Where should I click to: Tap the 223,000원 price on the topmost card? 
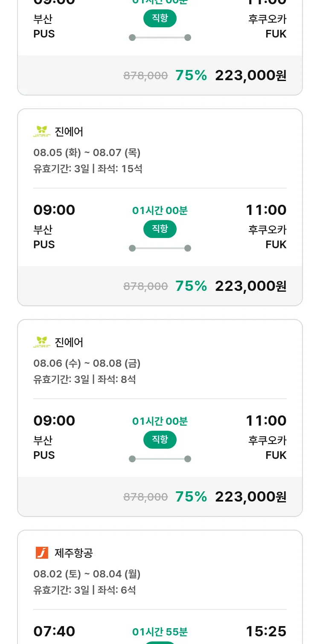pyautogui.click(x=250, y=75)
